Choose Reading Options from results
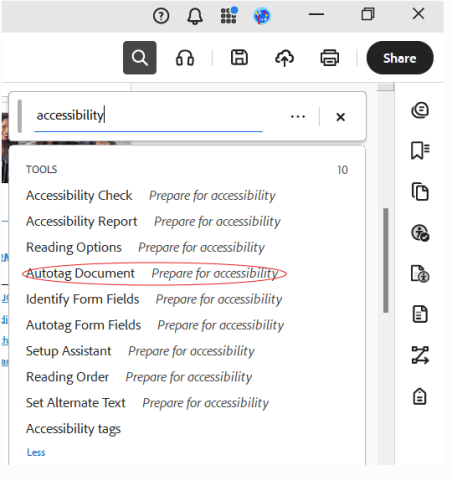Screen dimensions: 452x480 [x=145, y=248]
